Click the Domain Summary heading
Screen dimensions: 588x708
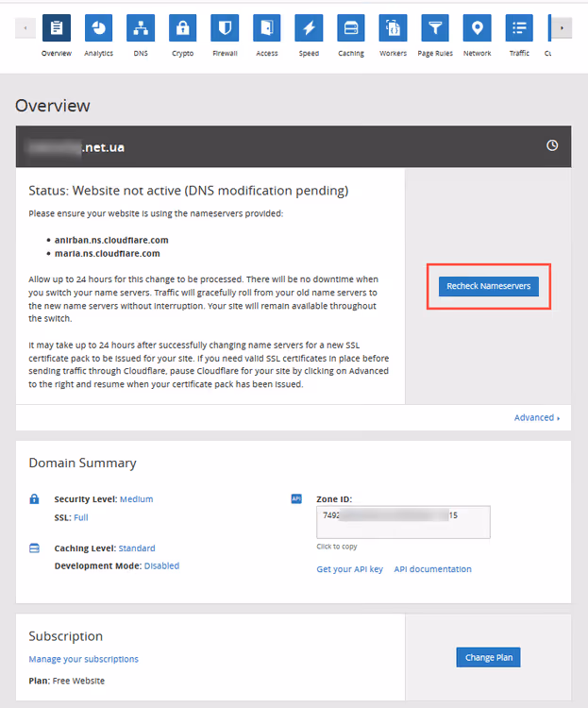82,463
